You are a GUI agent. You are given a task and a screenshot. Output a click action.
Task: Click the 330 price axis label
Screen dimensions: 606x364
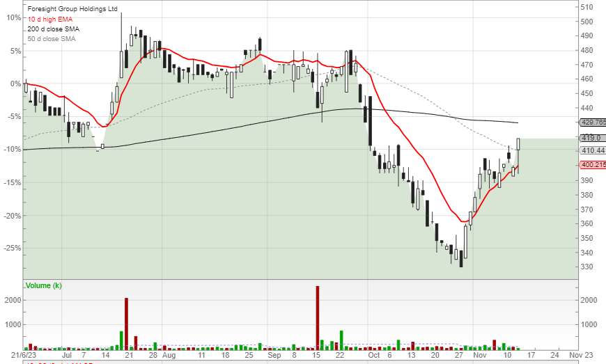pos(586,267)
